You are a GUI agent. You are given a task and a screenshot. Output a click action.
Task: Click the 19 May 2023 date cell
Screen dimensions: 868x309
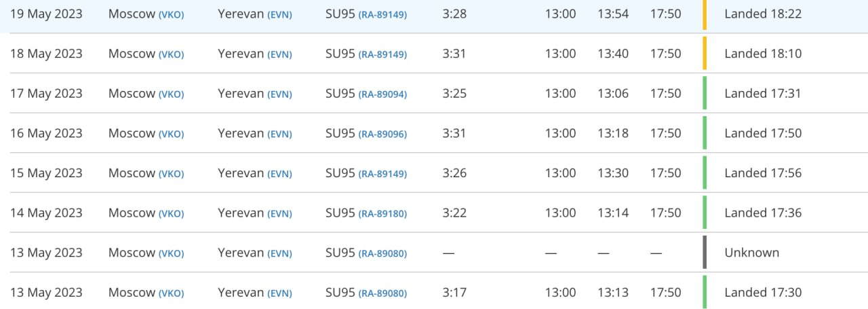click(46, 14)
